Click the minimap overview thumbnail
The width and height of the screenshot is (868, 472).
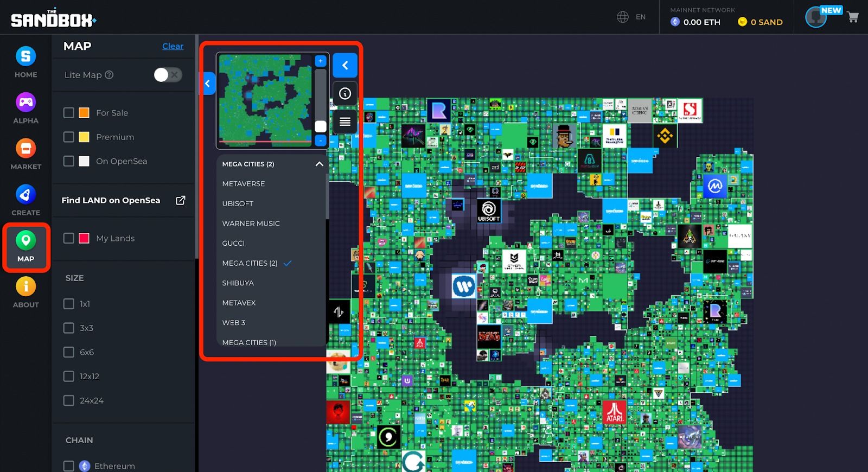coord(265,101)
